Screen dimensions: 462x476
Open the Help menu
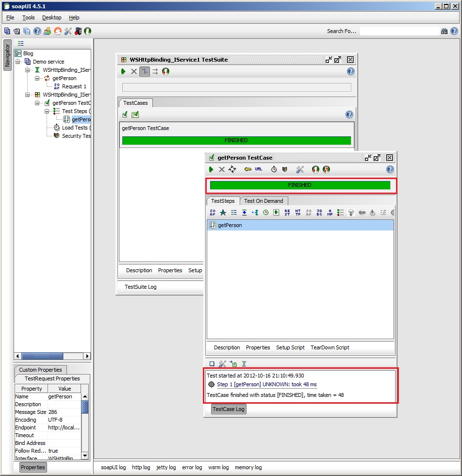pyautogui.click(x=74, y=17)
